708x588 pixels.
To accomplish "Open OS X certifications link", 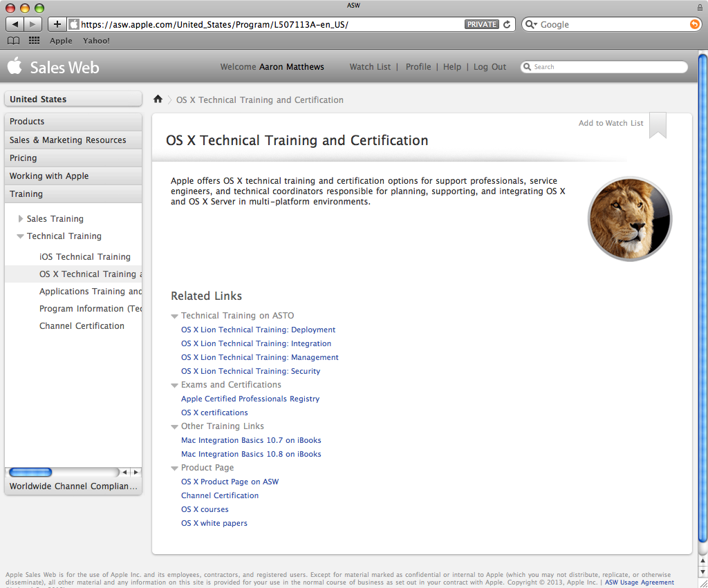I will [214, 413].
